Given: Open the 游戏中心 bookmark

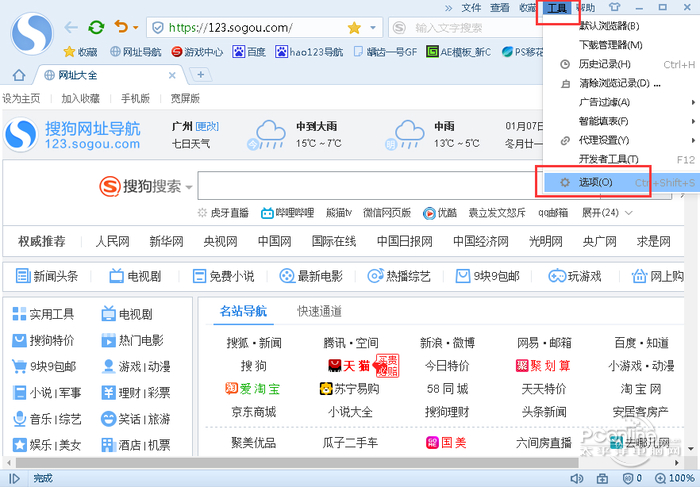Looking at the screenshot, I should coord(197,52).
